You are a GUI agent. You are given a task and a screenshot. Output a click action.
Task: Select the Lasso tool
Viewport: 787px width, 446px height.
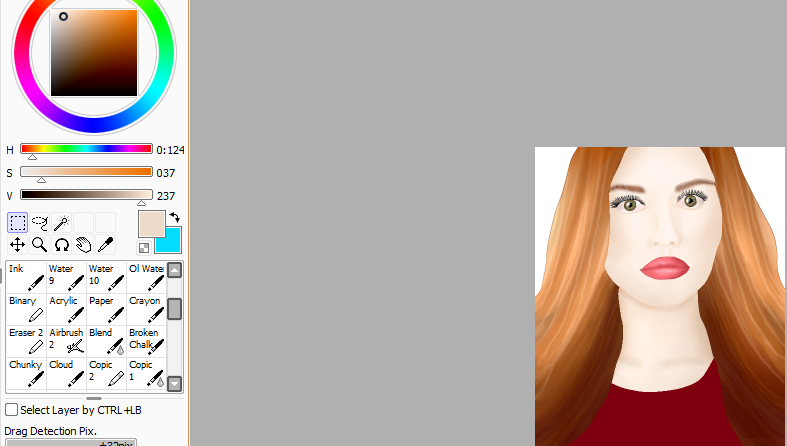[x=40, y=222]
